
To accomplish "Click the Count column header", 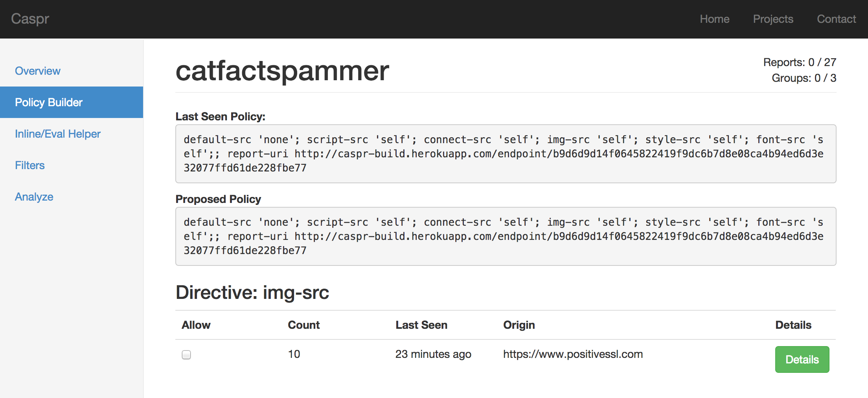I will coord(303,325).
